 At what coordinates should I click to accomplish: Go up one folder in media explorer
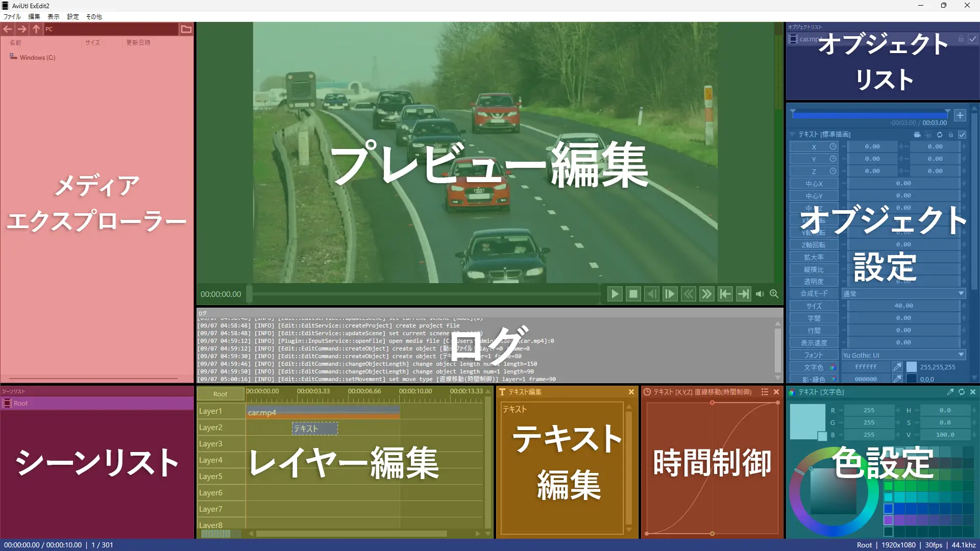(x=36, y=29)
